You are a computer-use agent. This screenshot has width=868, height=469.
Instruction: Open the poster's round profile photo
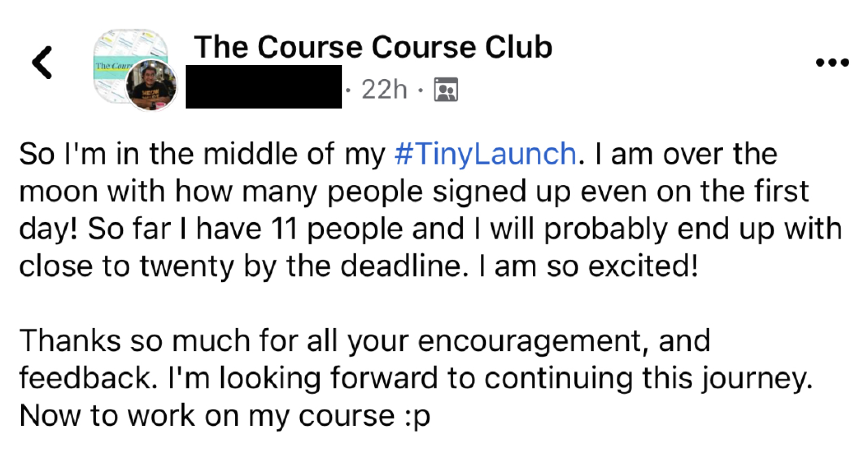click(152, 85)
